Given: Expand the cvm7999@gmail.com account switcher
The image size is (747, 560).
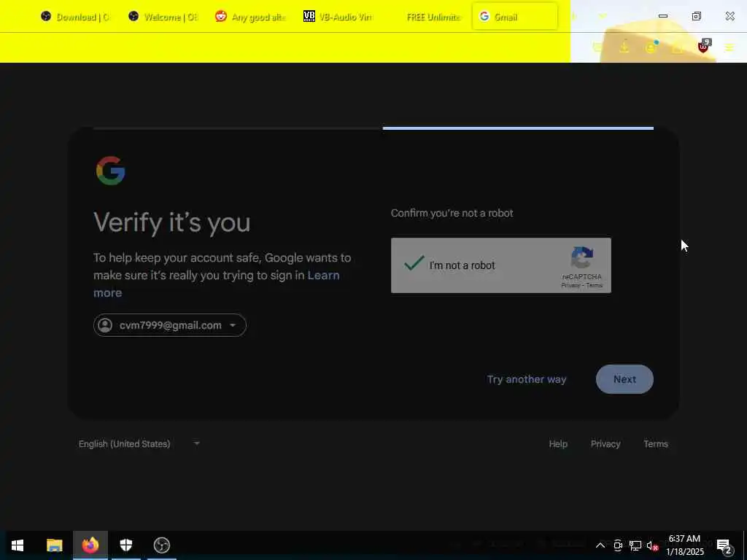Looking at the screenshot, I should [169, 325].
